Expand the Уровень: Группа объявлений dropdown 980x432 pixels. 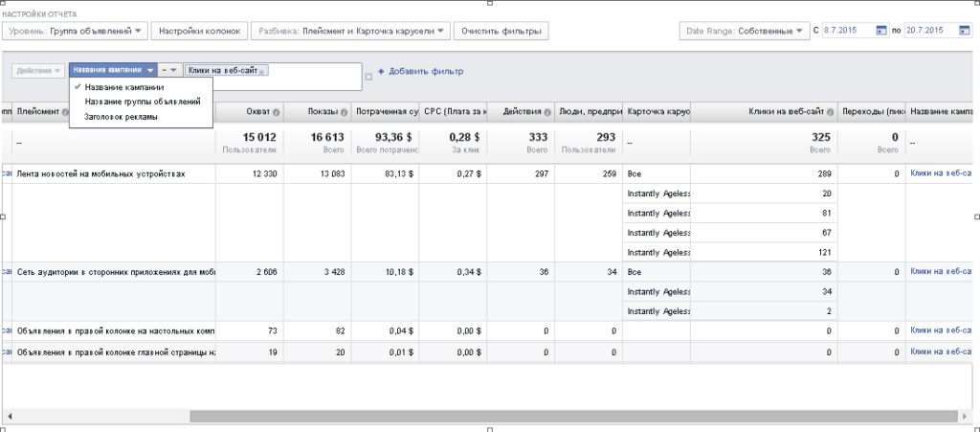75,32
